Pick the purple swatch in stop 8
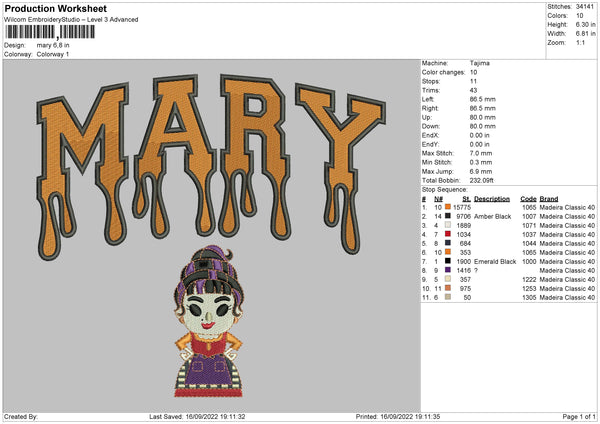The height and width of the screenshot is (424, 600). (x=448, y=270)
